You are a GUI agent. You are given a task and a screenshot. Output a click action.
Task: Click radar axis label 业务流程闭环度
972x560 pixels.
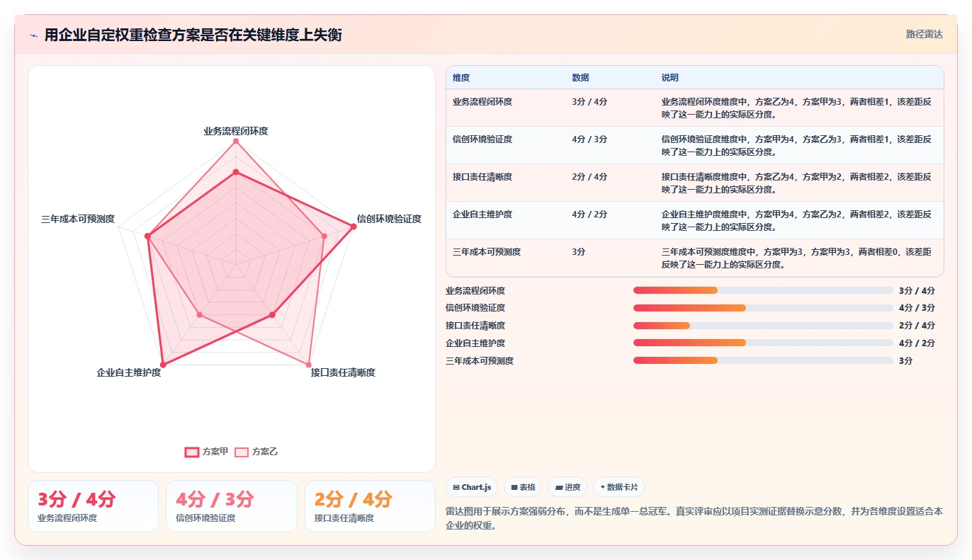coord(236,131)
